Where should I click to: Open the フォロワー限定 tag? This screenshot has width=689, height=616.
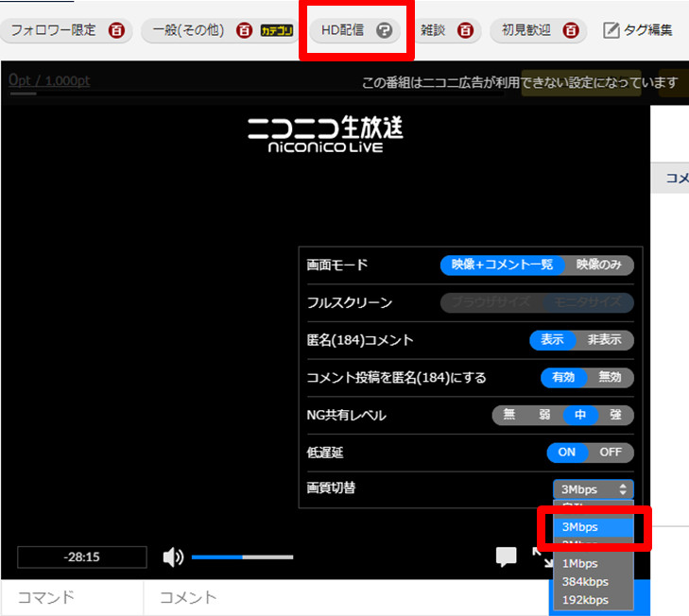click(53, 30)
